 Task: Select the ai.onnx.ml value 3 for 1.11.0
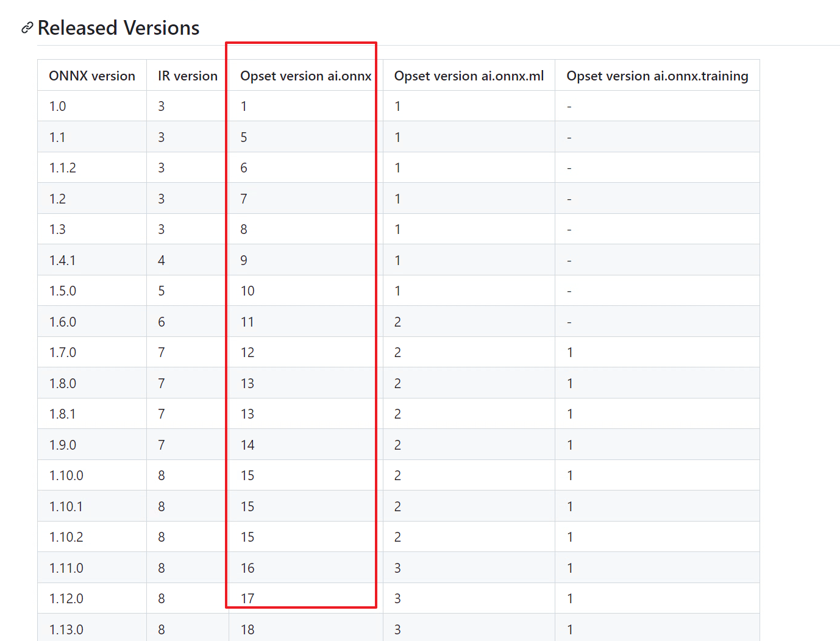(397, 567)
